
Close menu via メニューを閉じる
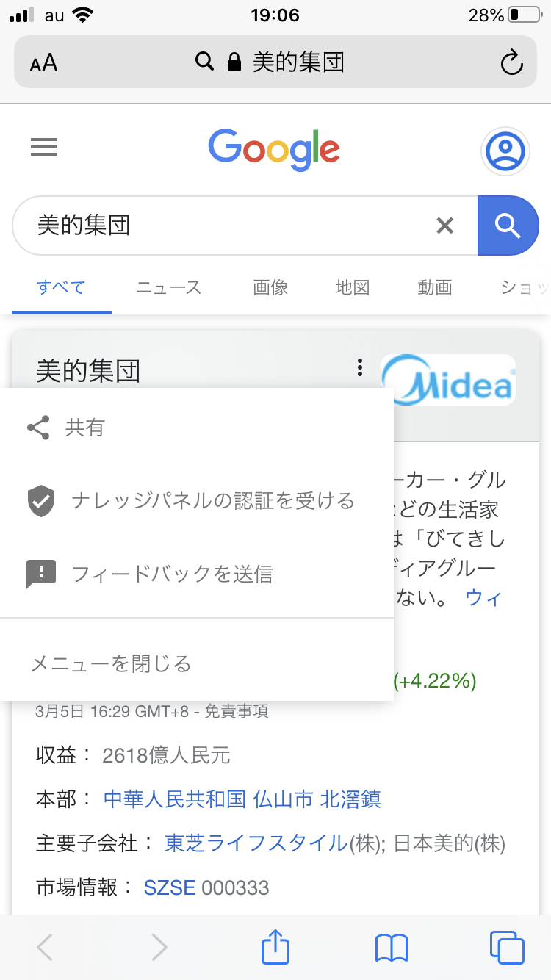click(111, 664)
